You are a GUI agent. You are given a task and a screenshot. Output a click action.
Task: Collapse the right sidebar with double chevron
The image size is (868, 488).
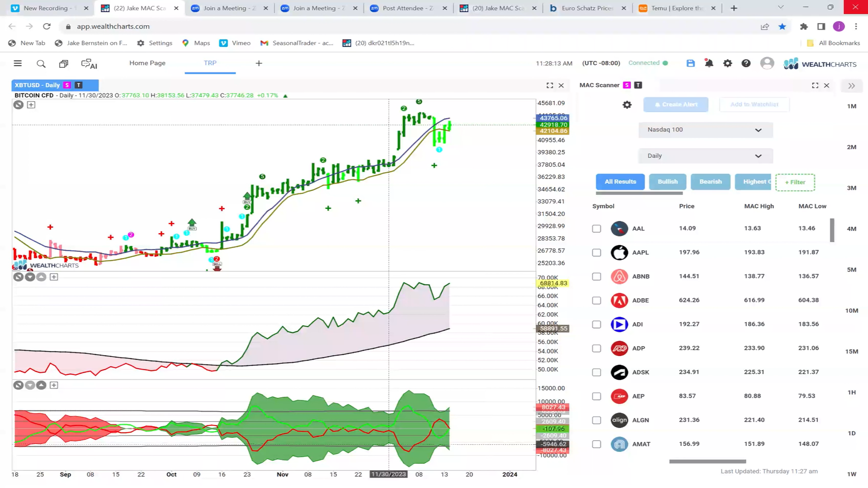pyautogui.click(x=851, y=86)
